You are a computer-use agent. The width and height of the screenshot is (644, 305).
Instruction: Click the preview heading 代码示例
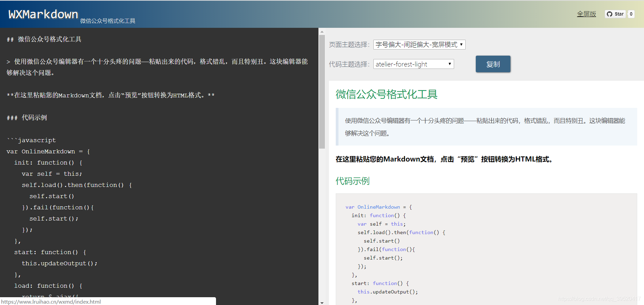click(x=353, y=181)
